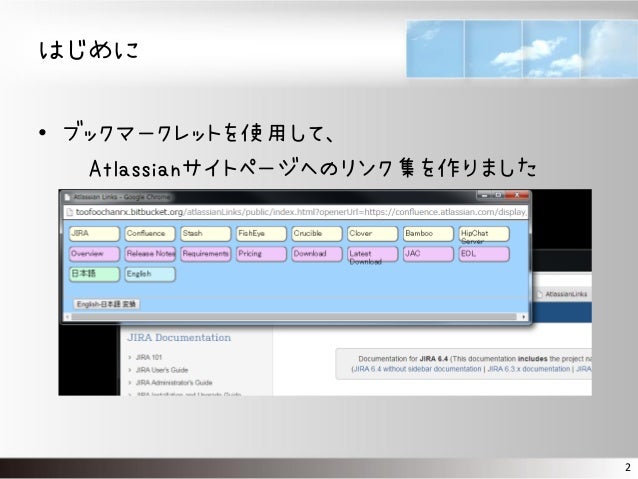Open AtlassianLinks bookmark in background browser
638x479 pixels.
click(562, 294)
